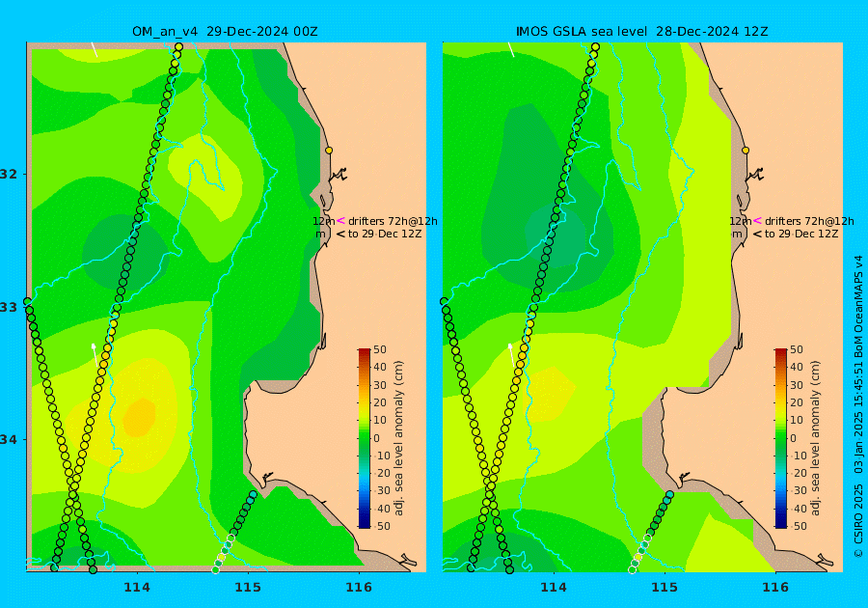Click latitude label 32 on left axis
868x608 pixels.
[x=9, y=174]
